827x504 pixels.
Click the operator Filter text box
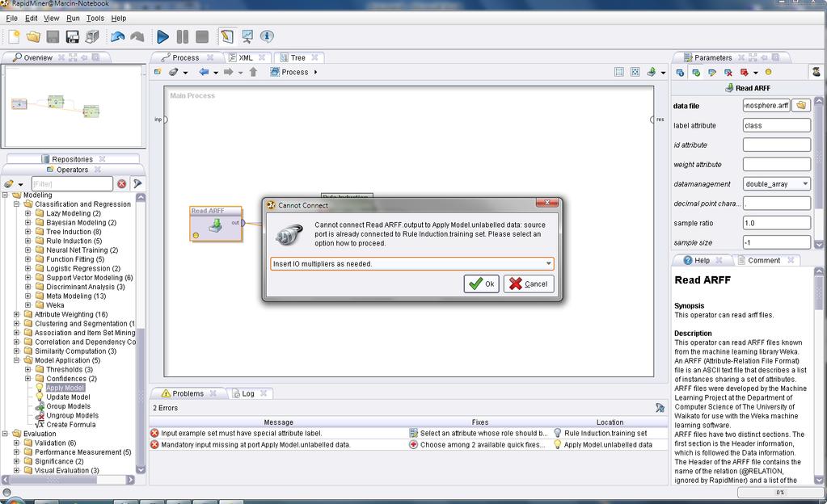pos(72,183)
